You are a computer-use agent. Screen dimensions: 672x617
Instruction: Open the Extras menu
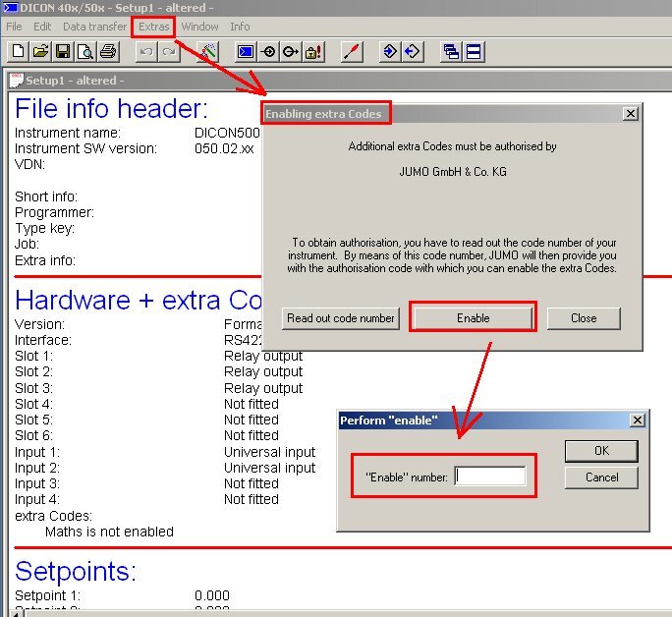(x=154, y=27)
